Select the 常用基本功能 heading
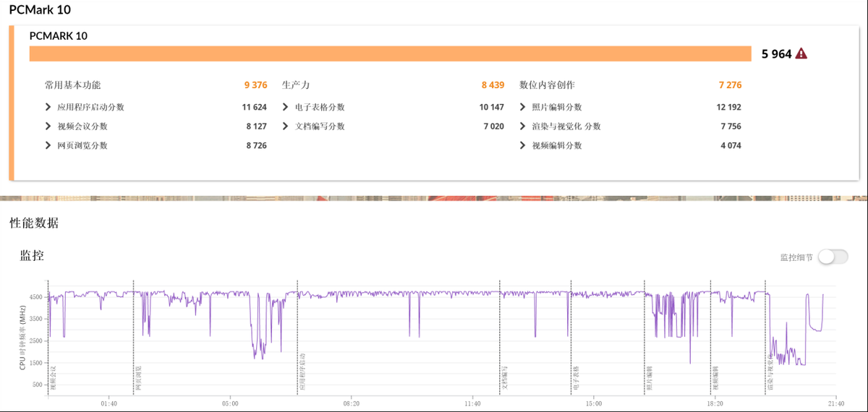 [73, 85]
